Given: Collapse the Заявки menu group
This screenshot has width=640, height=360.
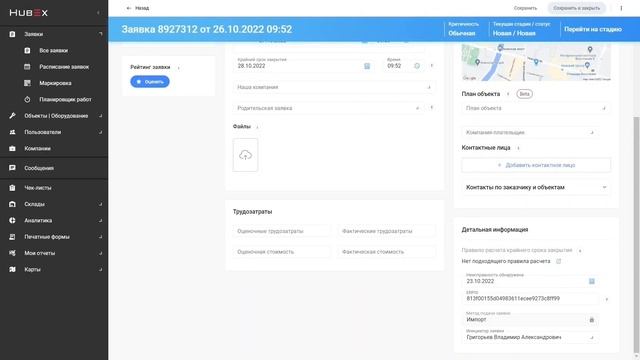Looking at the screenshot, I should tap(100, 34).
